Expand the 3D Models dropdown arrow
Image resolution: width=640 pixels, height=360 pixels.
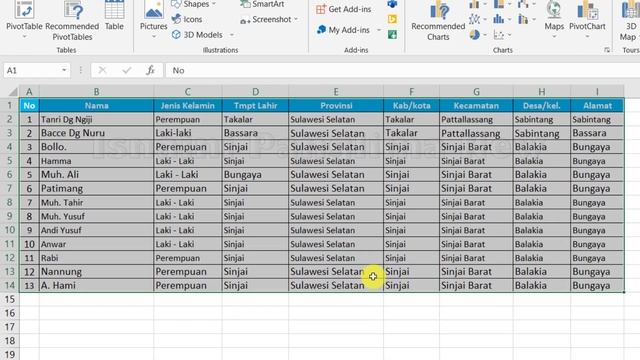pyautogui.click(x=231, y=35)
